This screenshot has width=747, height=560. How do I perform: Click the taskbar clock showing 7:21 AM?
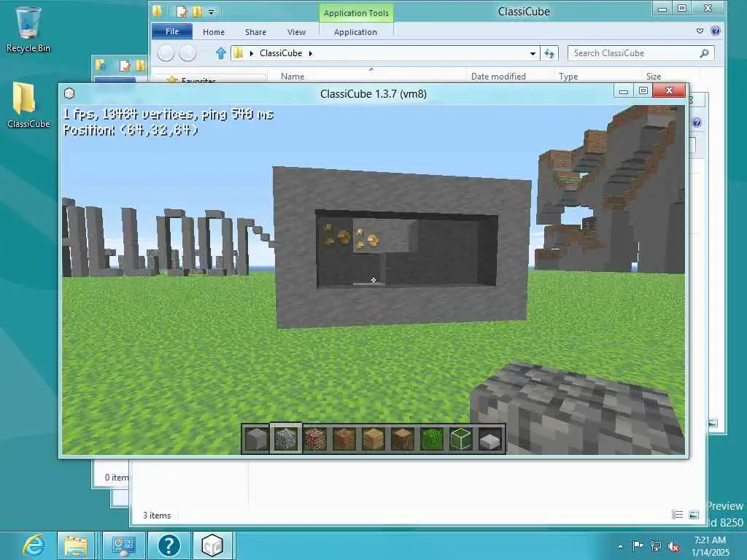(x=710, y=545)
